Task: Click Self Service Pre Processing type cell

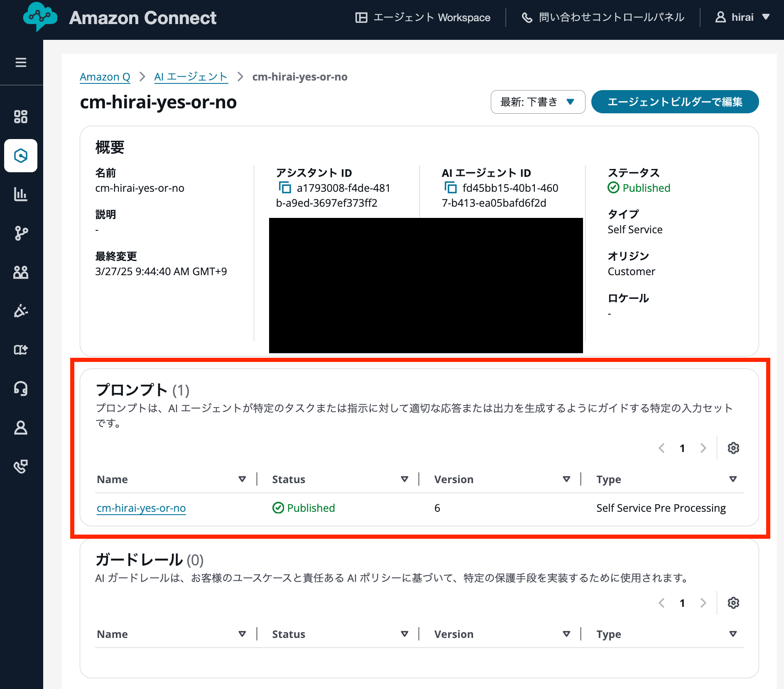Action: (661, 508)
